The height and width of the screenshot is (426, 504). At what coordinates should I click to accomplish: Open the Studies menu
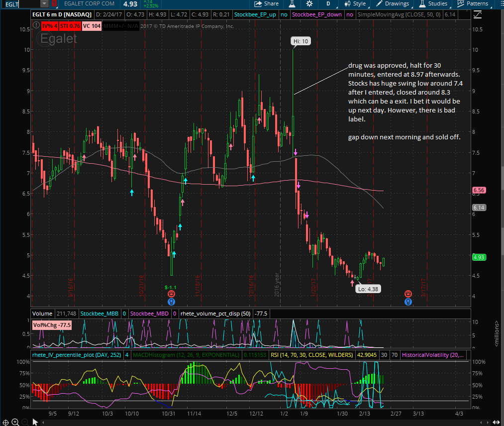[433, 3]
